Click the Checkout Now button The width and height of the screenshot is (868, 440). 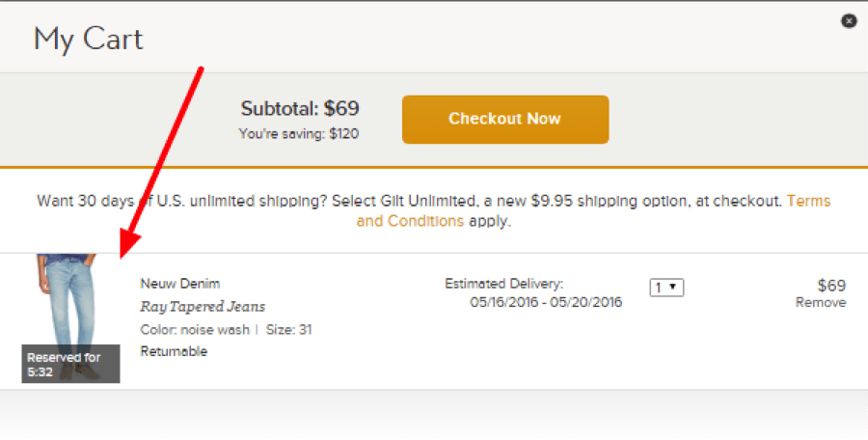[x=505, y=119]
